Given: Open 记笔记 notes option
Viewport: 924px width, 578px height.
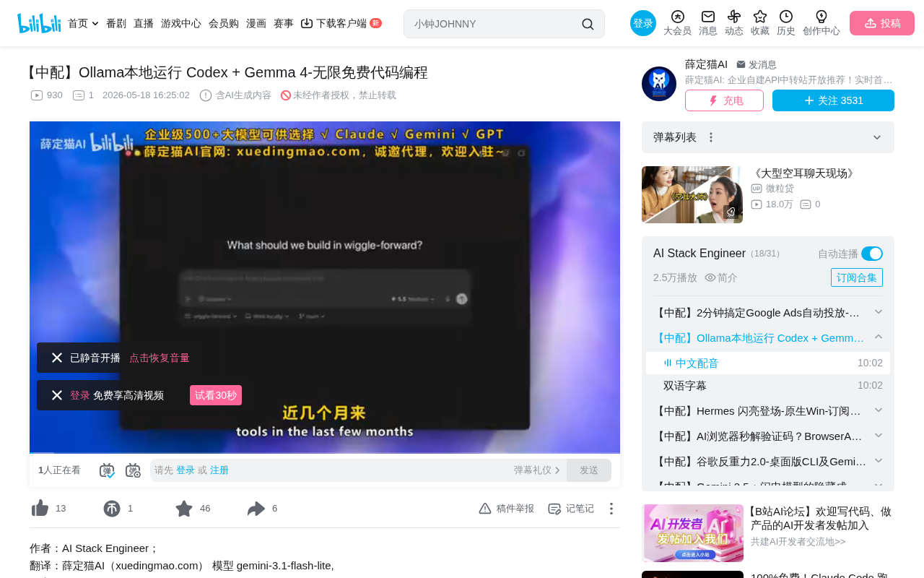Looking at the screenshot, I should click(x=571, y=509).
